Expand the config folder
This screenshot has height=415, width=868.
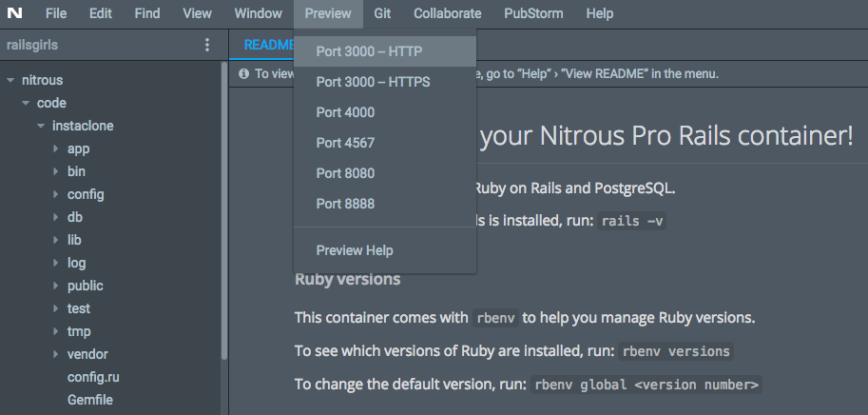[x=56, y=195]
